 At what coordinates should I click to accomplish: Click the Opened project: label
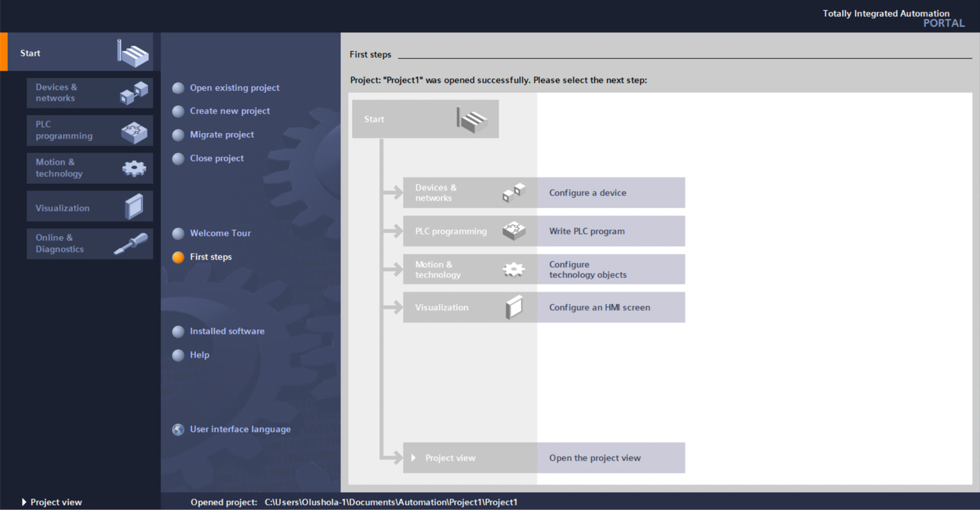coord(224,502)
